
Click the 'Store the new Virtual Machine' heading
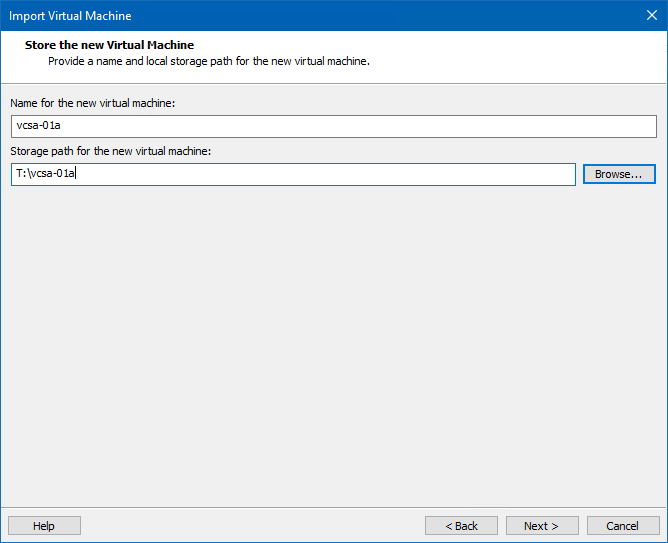[109, 46]
